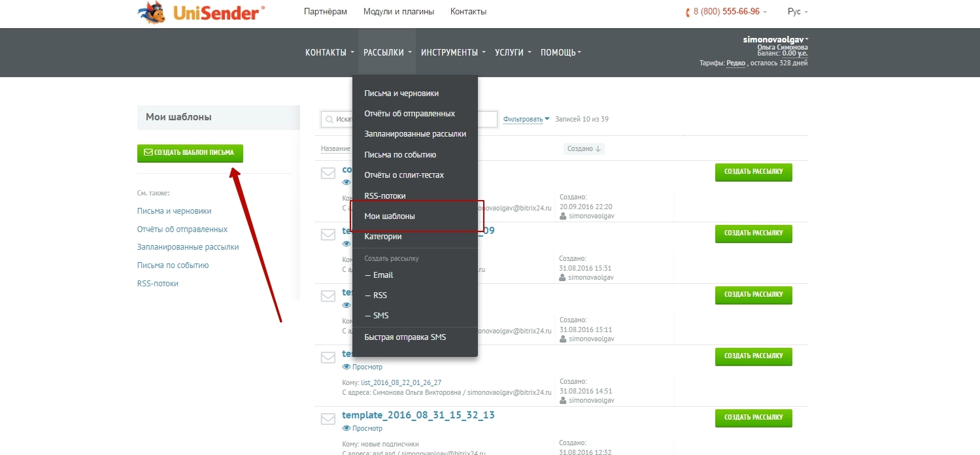Open the Фильтровать filter dropdown
Screen dimensions: 980x455
click(x=526, y=119)
